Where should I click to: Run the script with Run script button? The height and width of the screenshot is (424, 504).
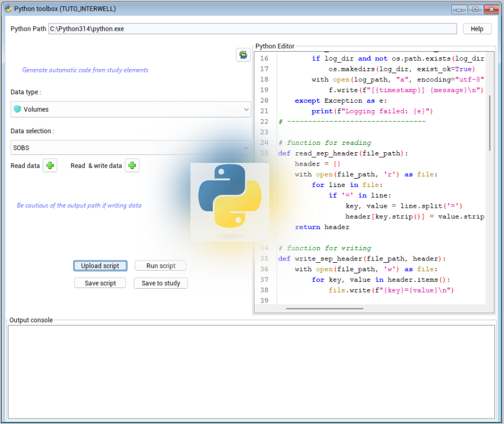click(161, 266)
